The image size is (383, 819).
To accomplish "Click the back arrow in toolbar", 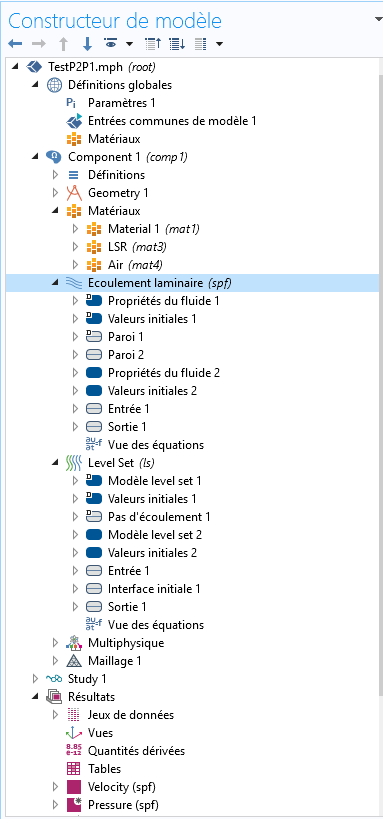I will tap(15, 44).
